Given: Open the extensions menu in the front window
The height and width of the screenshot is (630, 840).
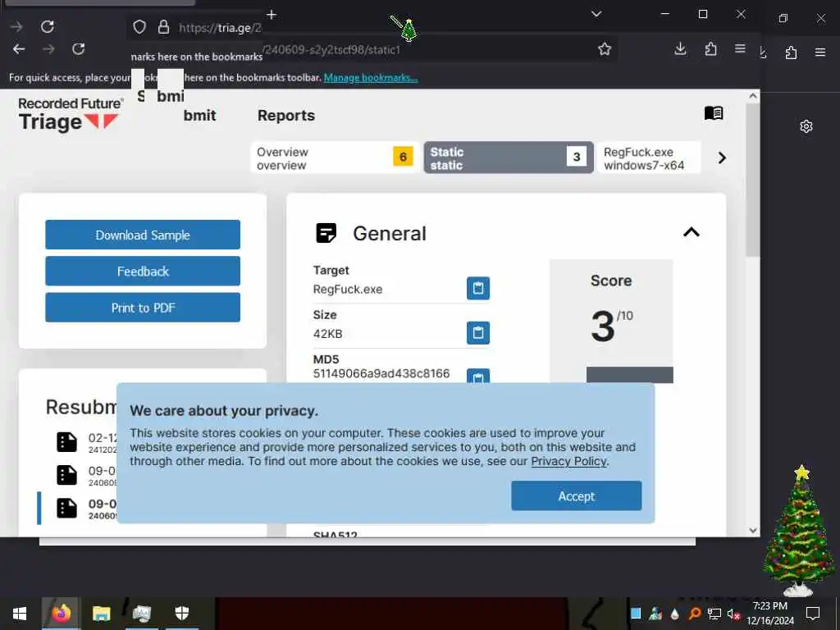Looking at the screenshot, I should [x=710, y=49].
